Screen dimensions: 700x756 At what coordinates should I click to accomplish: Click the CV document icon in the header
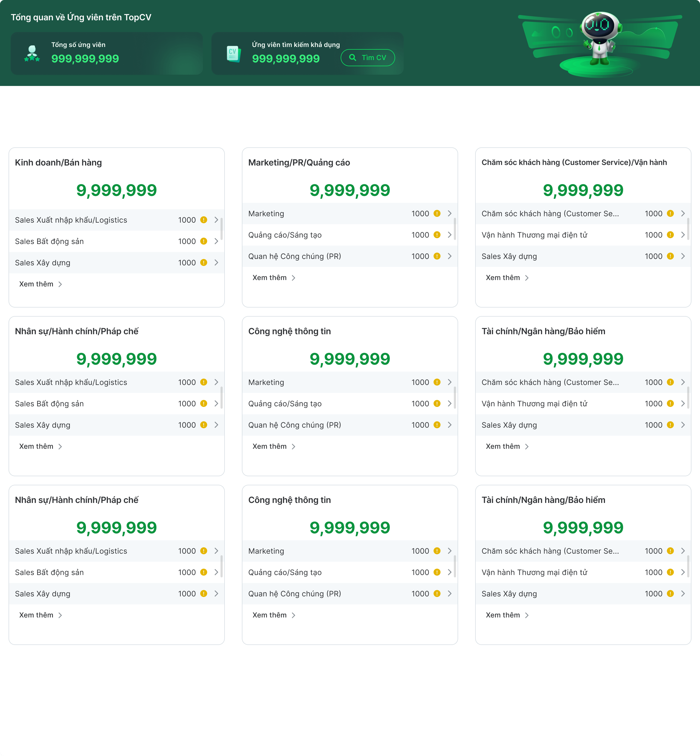click(233, 54)
